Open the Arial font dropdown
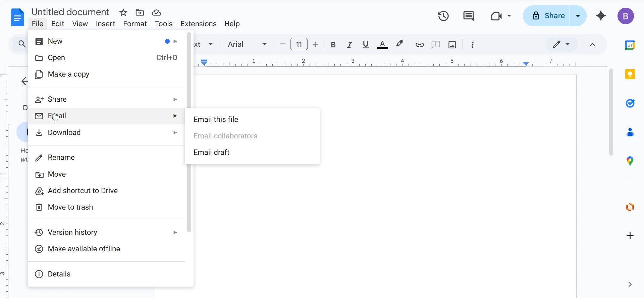This screenshot has height=298, width=644. [x=248, y=44]
